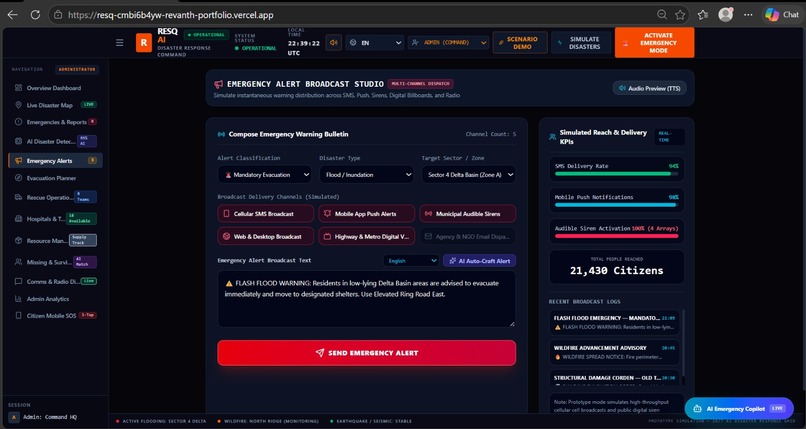Click the Missing & Survivors people icon
Viewport: 806px width, 429px height.
19,262
